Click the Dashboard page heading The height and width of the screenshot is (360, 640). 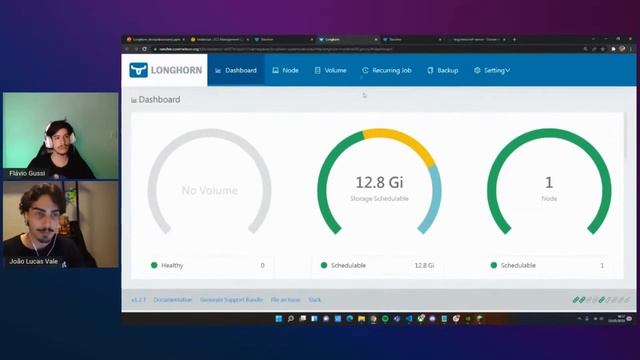pos(156,100)
